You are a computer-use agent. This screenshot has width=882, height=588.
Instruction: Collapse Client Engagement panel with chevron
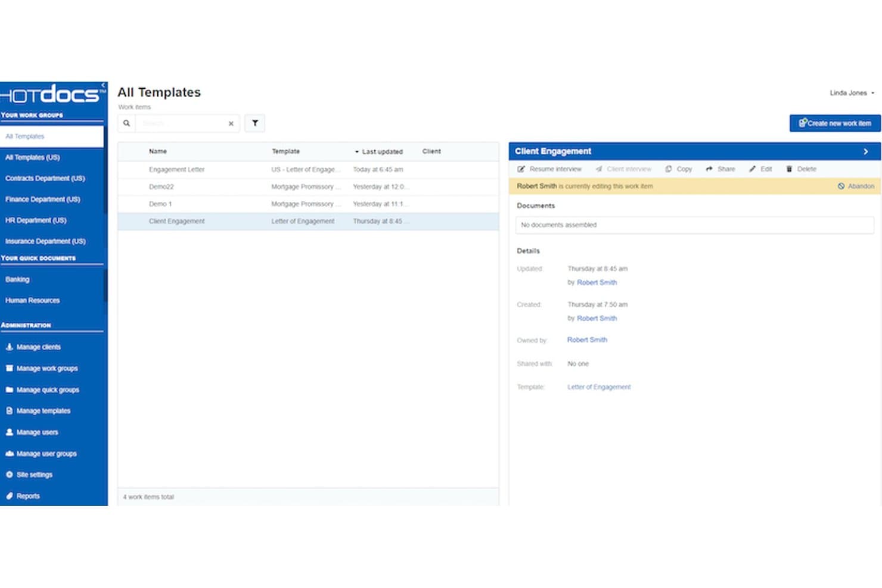[x=866, y=151]
